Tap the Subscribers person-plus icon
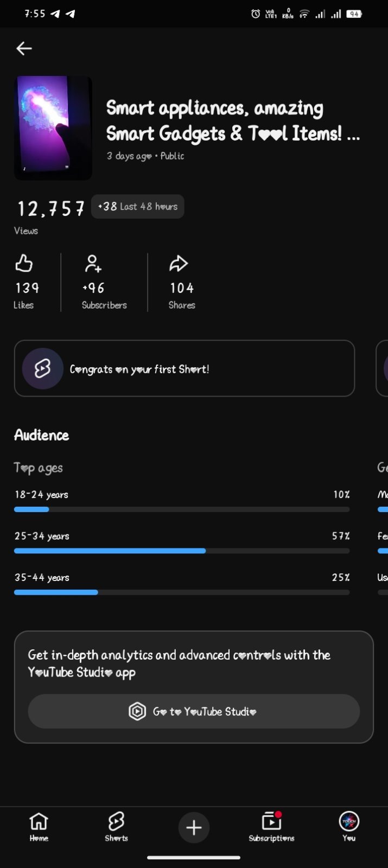This screenshot has width=388, height=868. coord(93,264)
